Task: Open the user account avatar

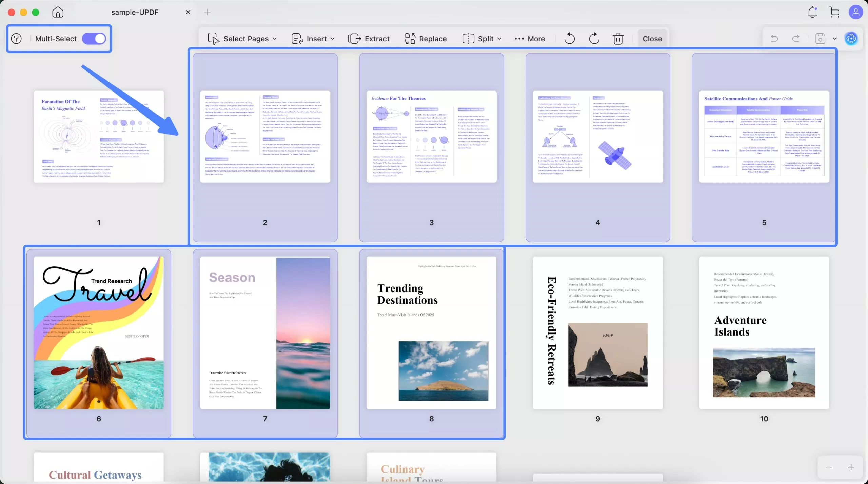Action: 855,12
